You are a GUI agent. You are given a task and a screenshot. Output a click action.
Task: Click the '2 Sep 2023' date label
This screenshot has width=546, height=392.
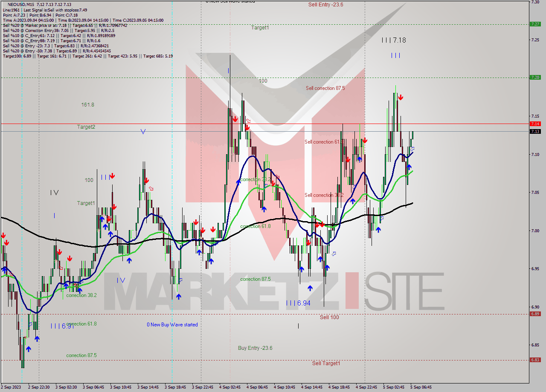click(x=12, y=387)
